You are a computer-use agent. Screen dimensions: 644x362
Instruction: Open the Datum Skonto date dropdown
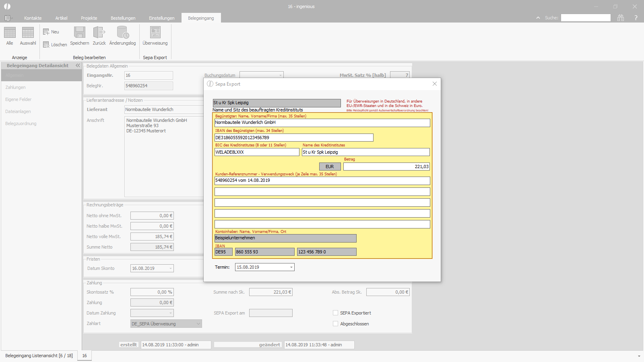[x=171, y=268]
